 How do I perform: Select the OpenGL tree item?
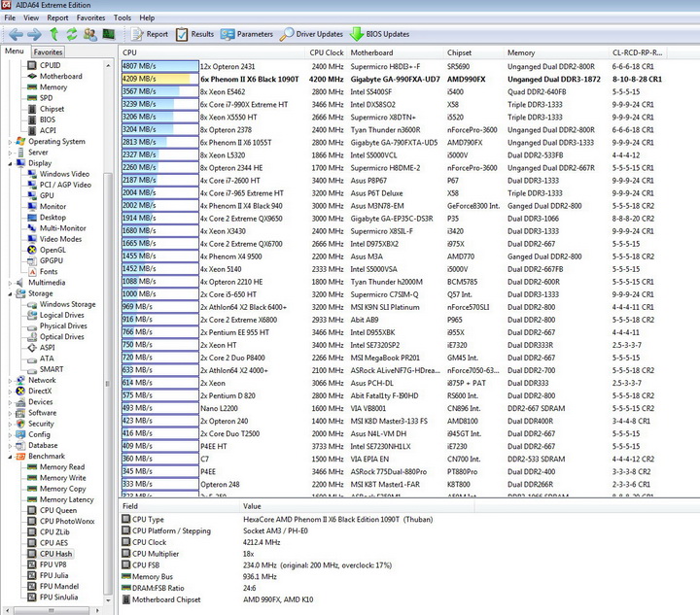coord(47,250)
